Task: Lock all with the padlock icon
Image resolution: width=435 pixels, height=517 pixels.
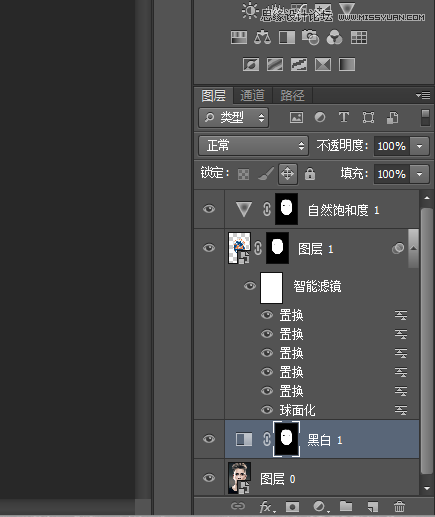Action: [x=310, y=174]
